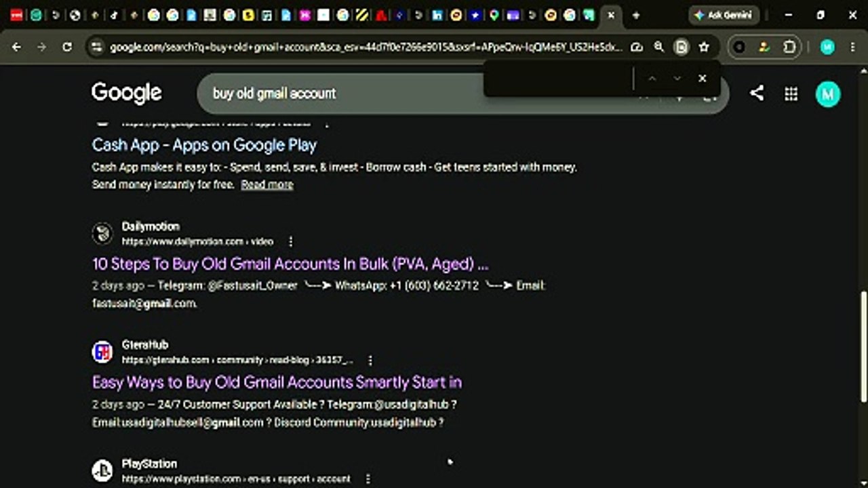Open the Extensions puzzle icon
Screen dimensions: 868x488
pos(789,47)
